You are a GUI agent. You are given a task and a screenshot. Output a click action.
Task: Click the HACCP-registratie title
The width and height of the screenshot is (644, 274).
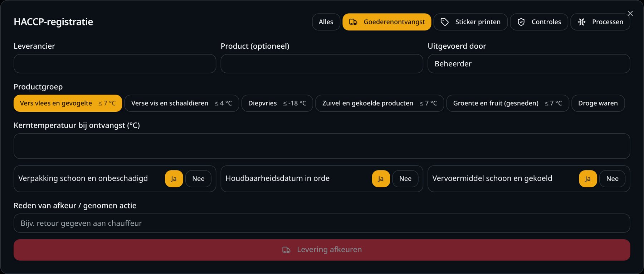[53, 22]
